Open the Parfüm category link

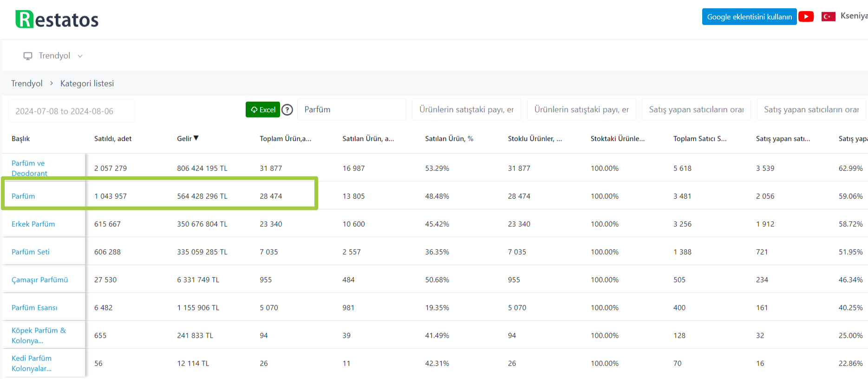click(x=23, y=196)
